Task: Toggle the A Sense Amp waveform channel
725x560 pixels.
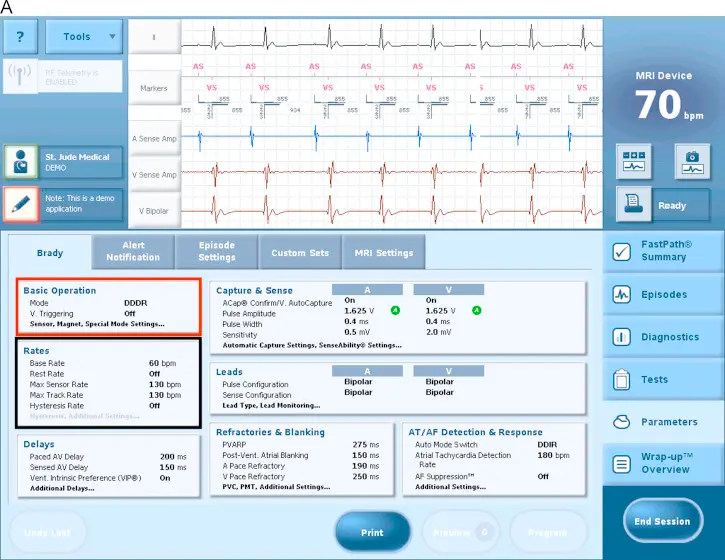Action: click(x=154, y=138)
